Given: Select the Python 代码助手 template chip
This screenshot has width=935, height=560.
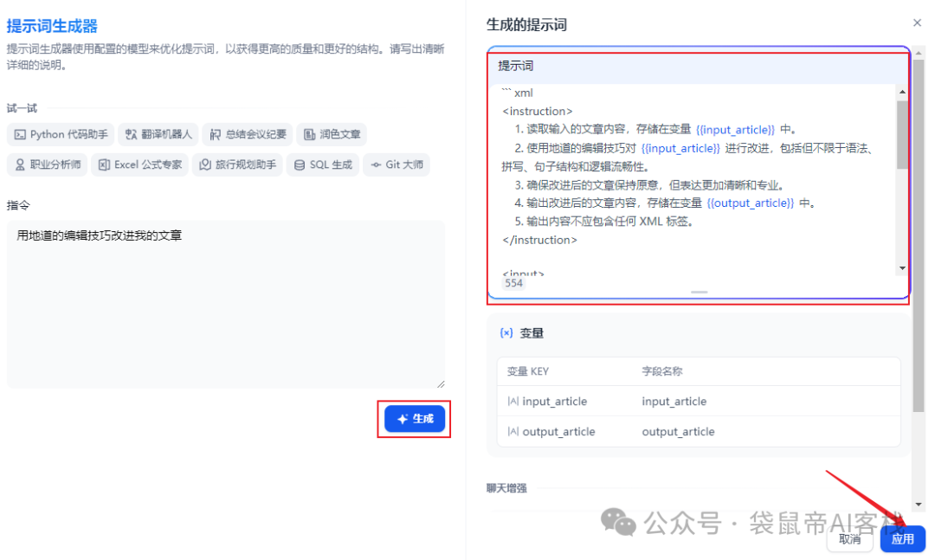Looking at the screenshot, I should (61, 134).
